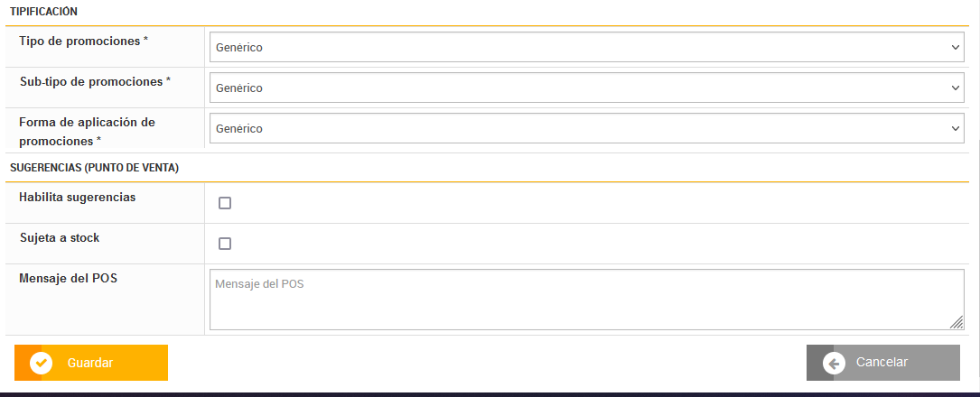Click the Sujeta a stock label
Viewport: 980px width, 397px height.
[59, 237]
